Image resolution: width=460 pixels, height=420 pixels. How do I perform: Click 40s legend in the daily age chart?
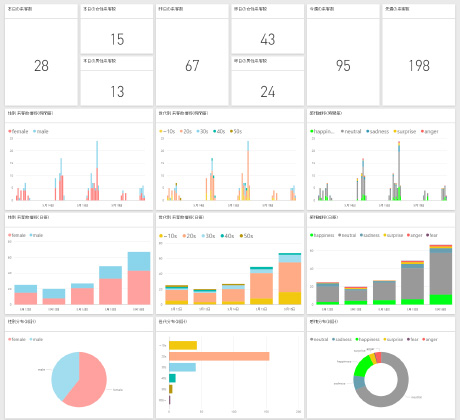click(227, 236)
